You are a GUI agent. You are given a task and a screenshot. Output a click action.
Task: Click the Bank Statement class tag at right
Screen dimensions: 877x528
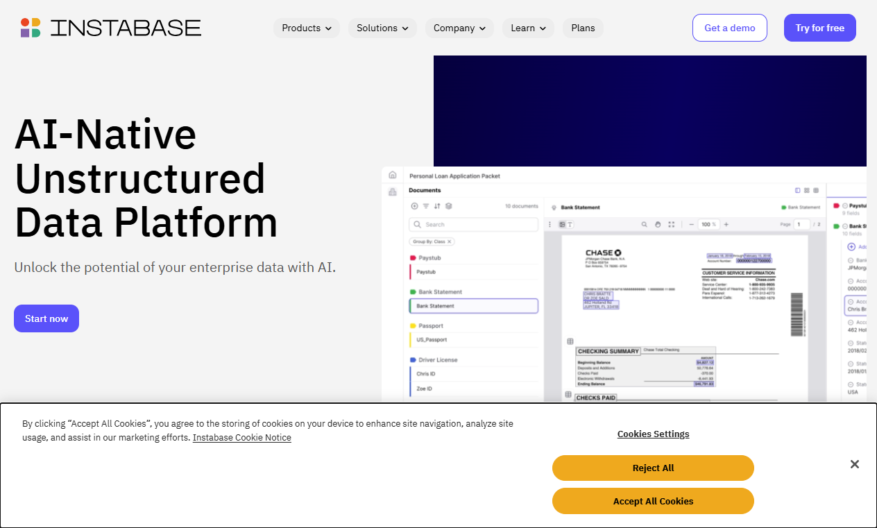pos(800,208)
